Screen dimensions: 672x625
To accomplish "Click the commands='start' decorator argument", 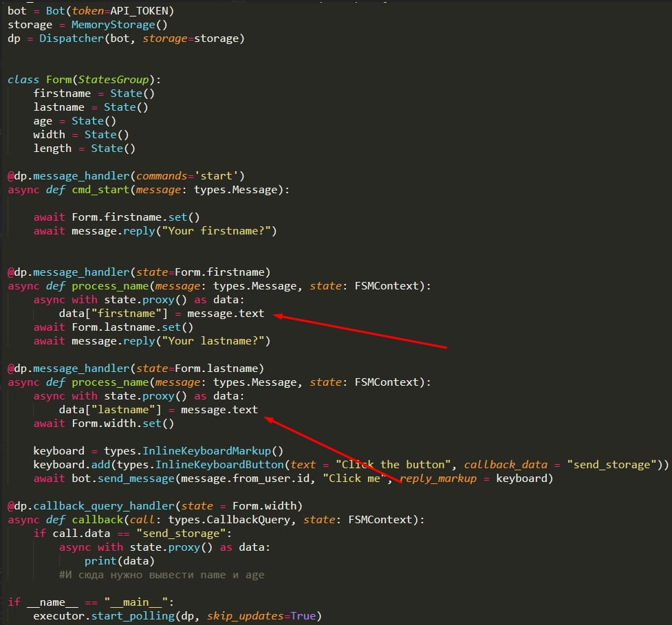I will coord(187,175).
